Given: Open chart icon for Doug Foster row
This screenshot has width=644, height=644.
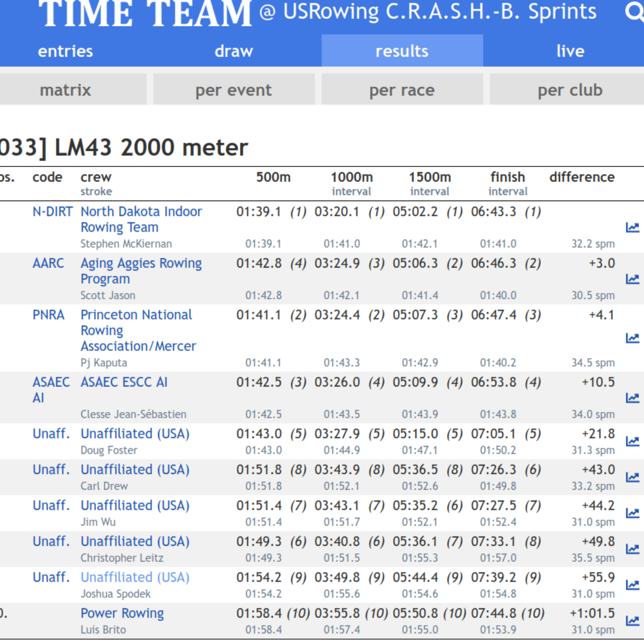Looking at the screenshot, I should (632, 441).
